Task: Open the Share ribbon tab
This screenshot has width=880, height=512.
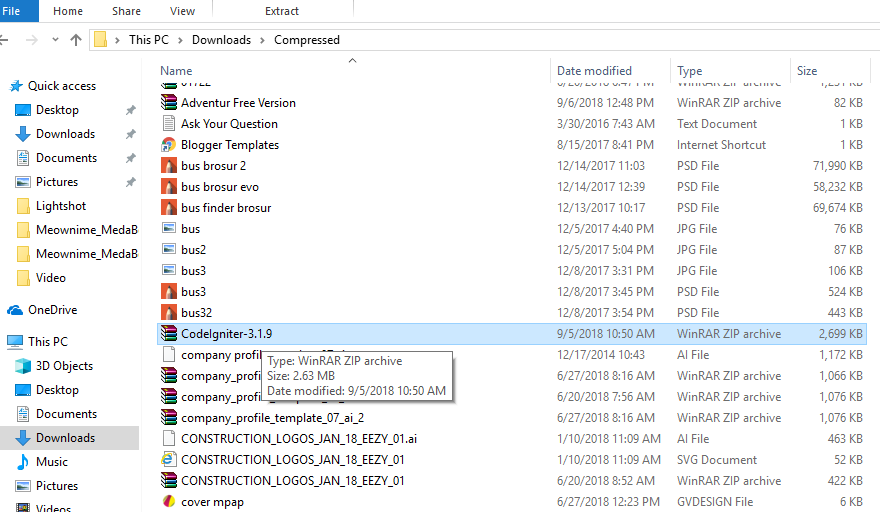Action: 126,11
